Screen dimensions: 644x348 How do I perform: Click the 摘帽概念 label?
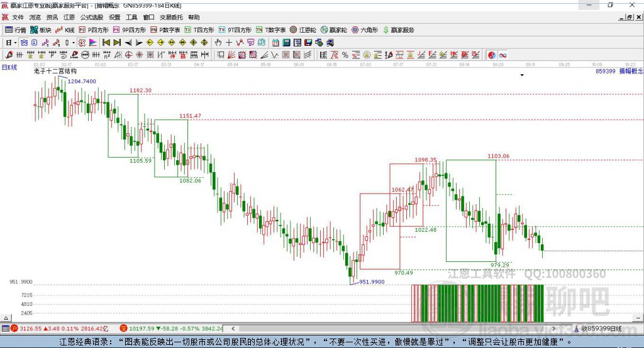click(631, 71)
